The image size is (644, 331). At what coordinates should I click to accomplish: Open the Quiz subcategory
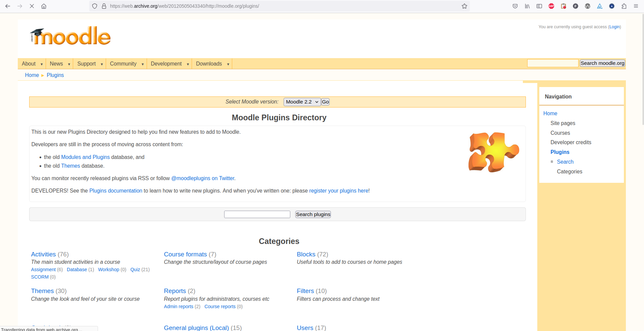point(135,270)
